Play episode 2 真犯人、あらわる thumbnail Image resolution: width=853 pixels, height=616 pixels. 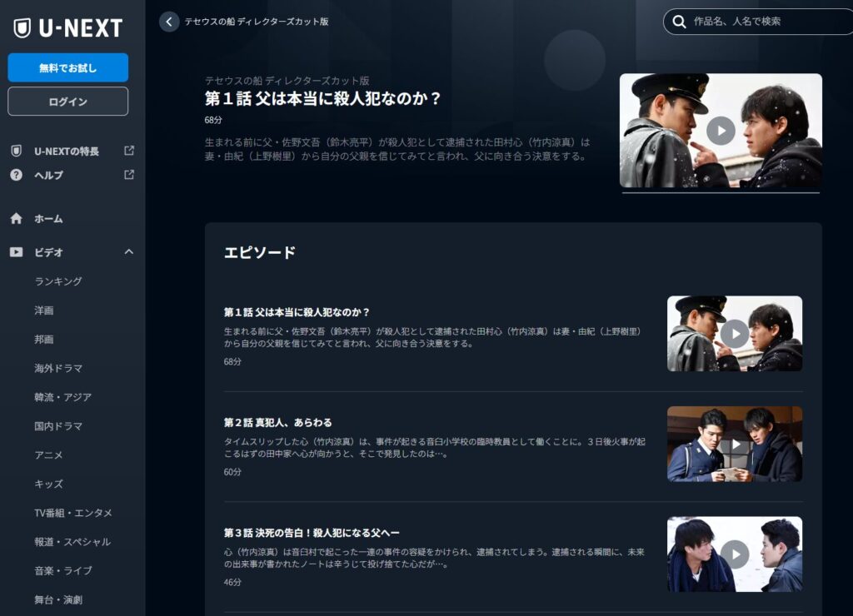735,445
